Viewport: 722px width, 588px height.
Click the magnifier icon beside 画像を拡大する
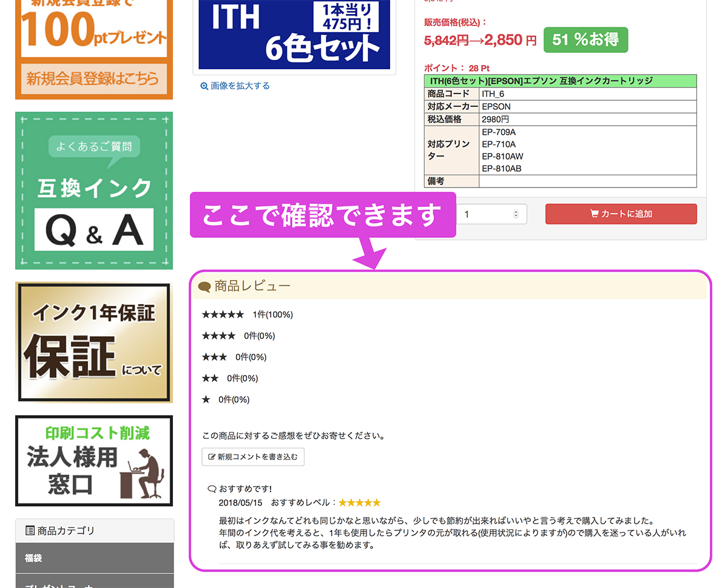204,86
